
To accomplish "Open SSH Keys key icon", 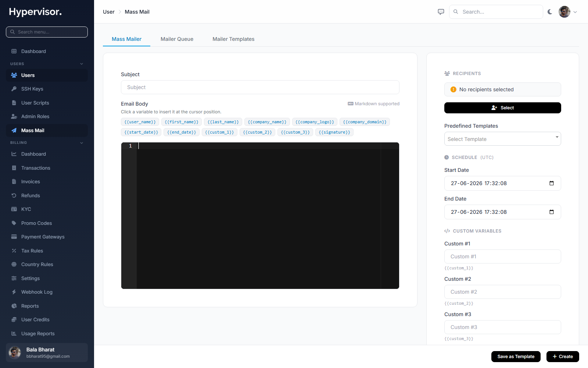I will (14, 89).
